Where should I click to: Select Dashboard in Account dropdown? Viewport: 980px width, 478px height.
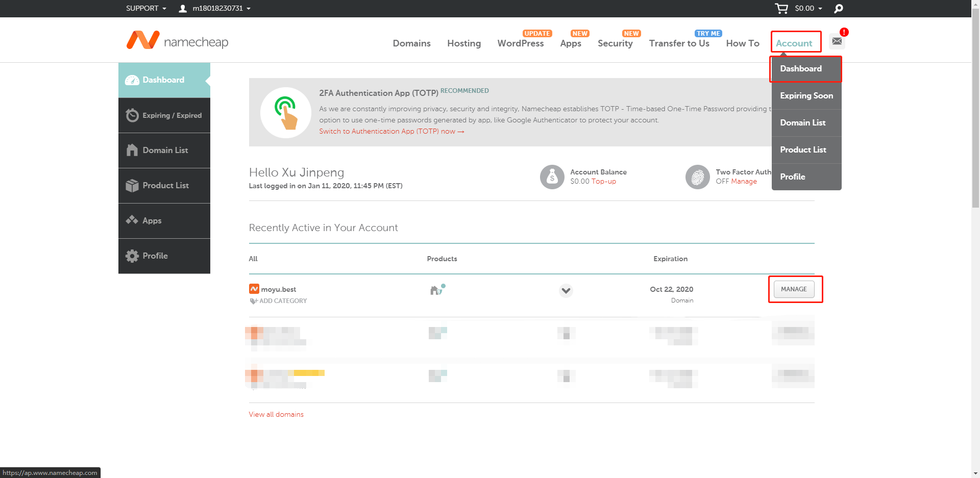[x=806, y=69]
